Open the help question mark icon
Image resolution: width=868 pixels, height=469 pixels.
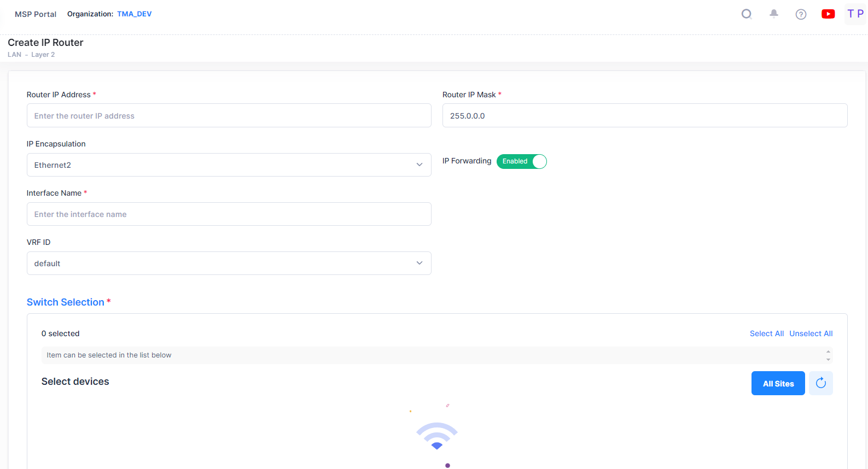click(801, 14)
